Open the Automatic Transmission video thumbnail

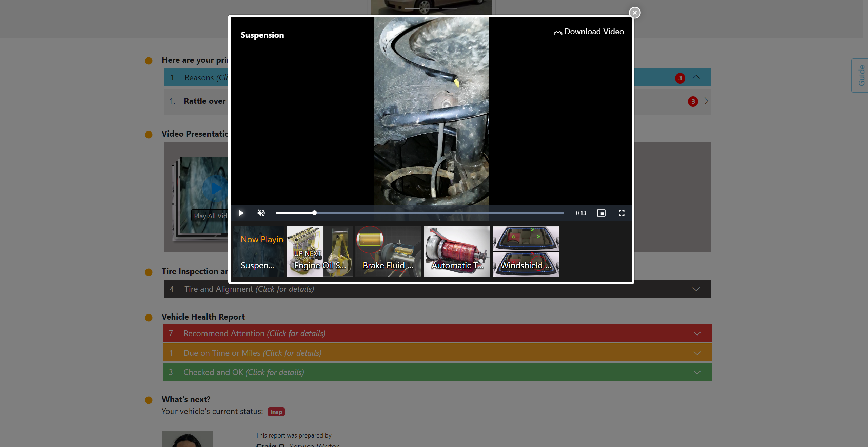tap(457, 251)
